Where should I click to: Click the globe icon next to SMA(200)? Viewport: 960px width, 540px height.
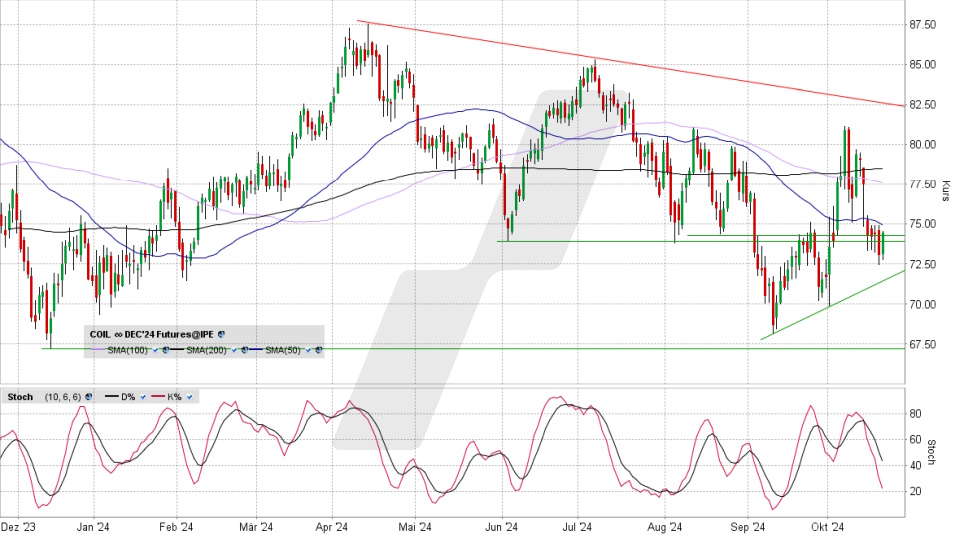tap(244, 350)
